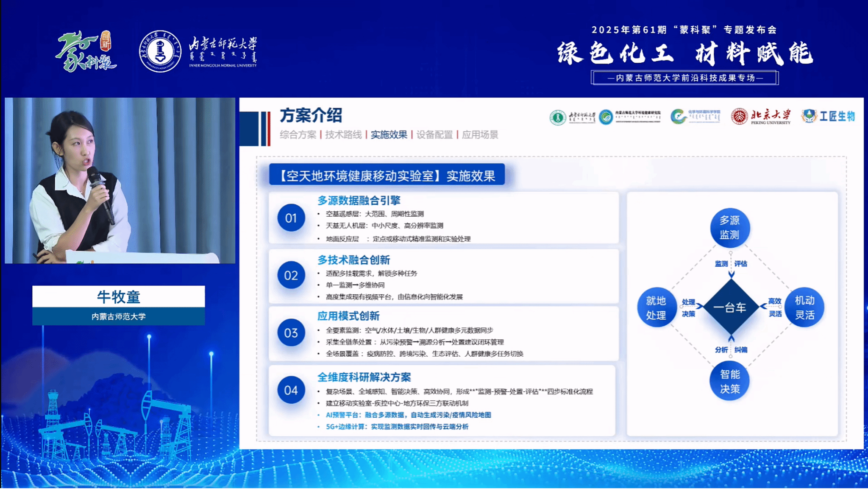868x489 pixels.
Task: Select the 机动灵活 circle node
Action: (x=804, y=308)
